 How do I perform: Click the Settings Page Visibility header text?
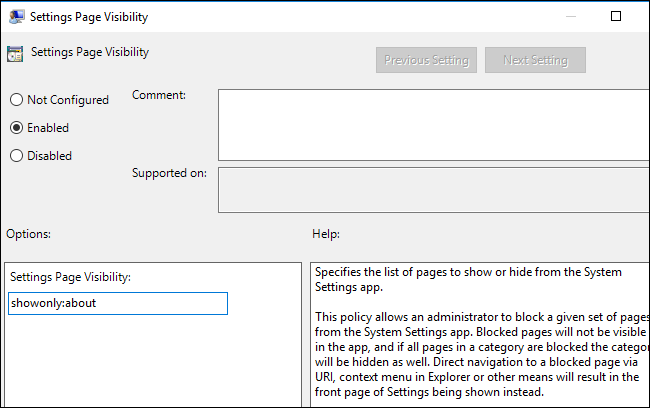pos(90,52)
